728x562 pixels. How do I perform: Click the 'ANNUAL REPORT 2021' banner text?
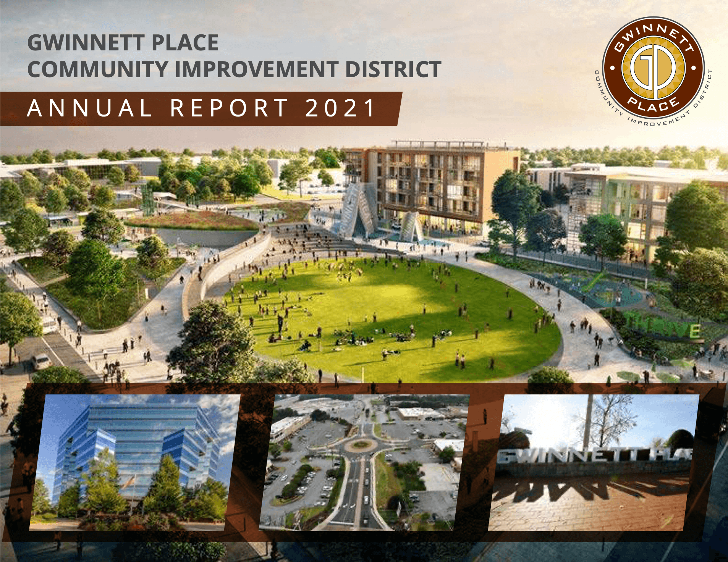(x=202, y=108)
